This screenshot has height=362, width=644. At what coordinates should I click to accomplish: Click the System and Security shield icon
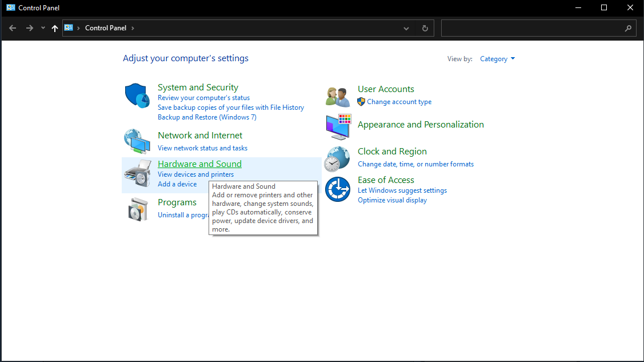pos(137,96)
